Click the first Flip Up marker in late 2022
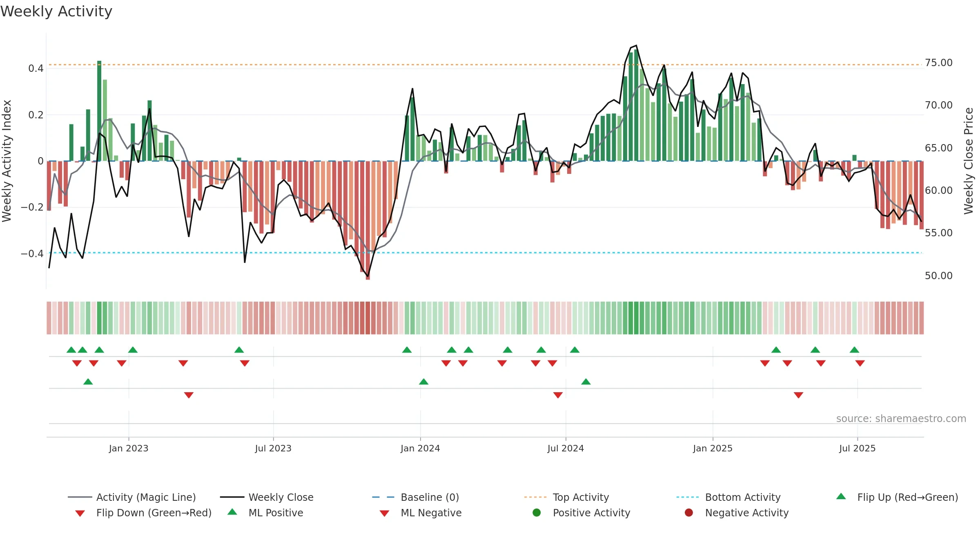 point(71,350)
